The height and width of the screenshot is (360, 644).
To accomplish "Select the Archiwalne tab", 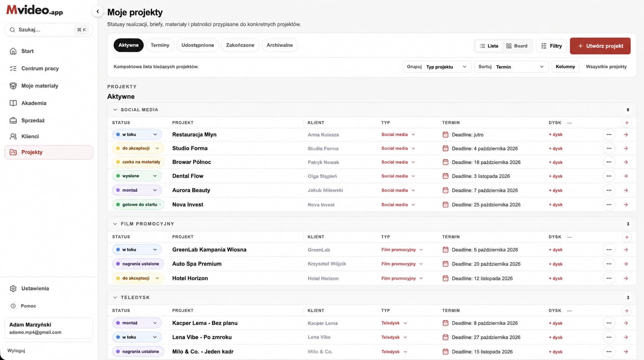I will 280,45.
